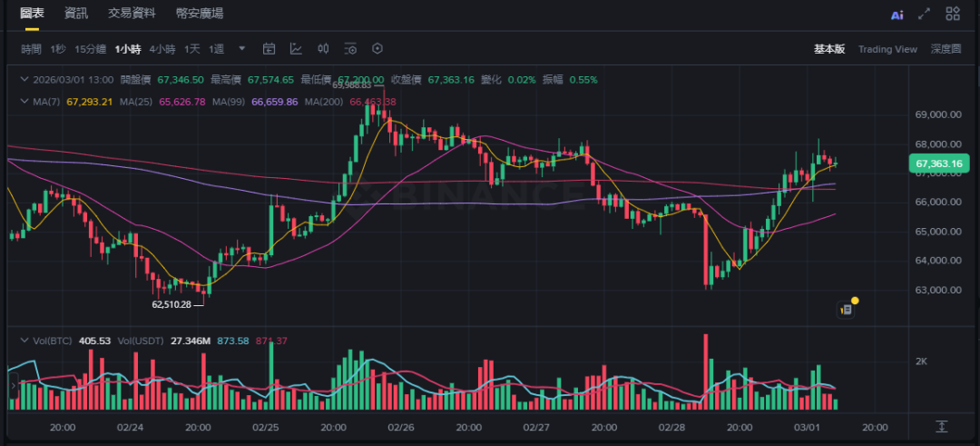Open technical indicators line-chart icon
Viewport: 980px width, 446px height.
coord(297,49)
